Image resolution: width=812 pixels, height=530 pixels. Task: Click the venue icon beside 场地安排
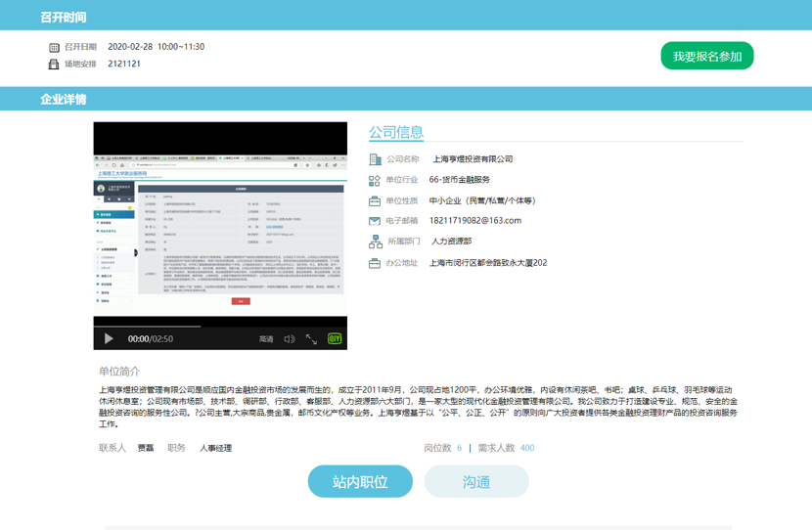coord(54,64)
